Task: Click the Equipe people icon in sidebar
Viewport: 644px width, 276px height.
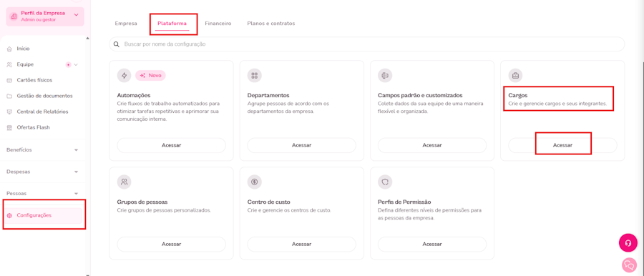Action: pyautogui.click(x=9, y=64)
